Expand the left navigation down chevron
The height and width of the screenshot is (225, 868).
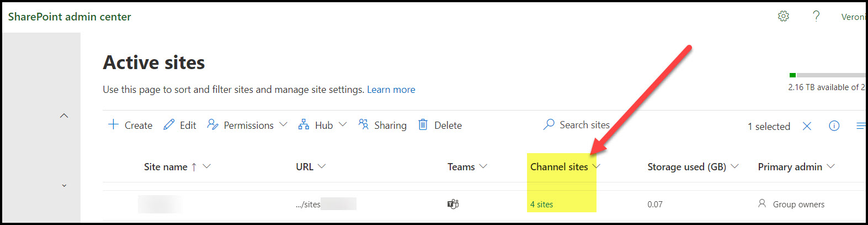point(64,186)
